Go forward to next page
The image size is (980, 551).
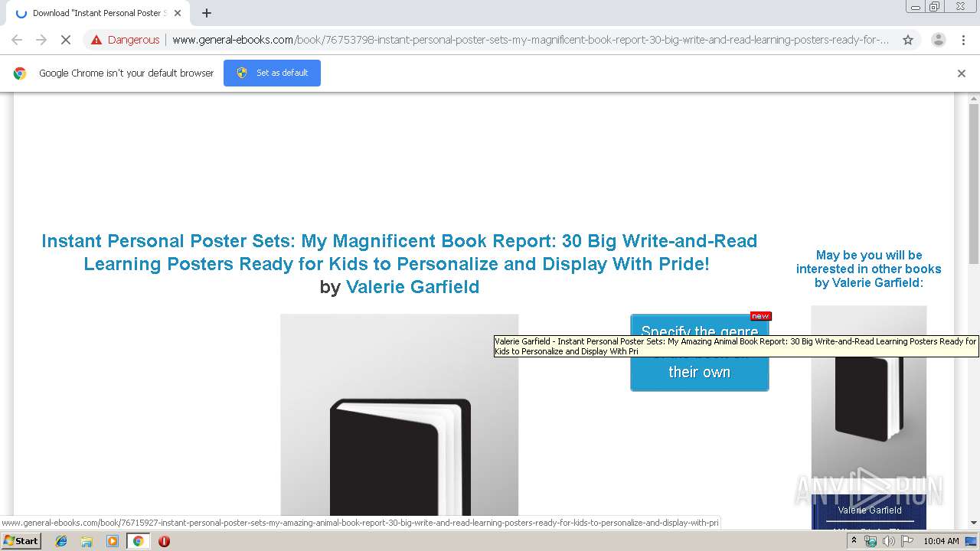coord(41,40)
